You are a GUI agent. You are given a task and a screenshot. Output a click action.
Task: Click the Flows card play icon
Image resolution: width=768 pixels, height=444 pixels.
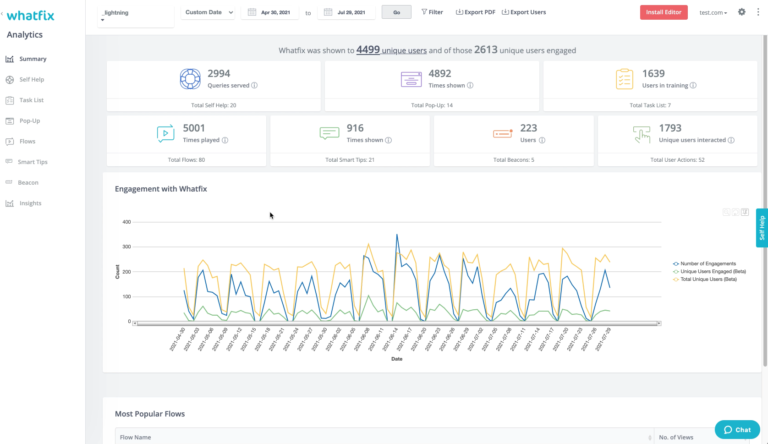[x=166, y=133]
